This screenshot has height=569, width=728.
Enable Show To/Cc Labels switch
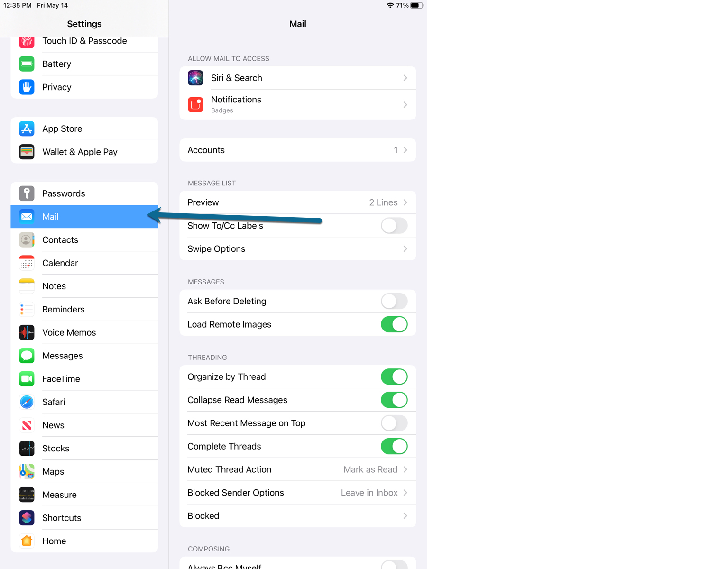tap(394, 226)
